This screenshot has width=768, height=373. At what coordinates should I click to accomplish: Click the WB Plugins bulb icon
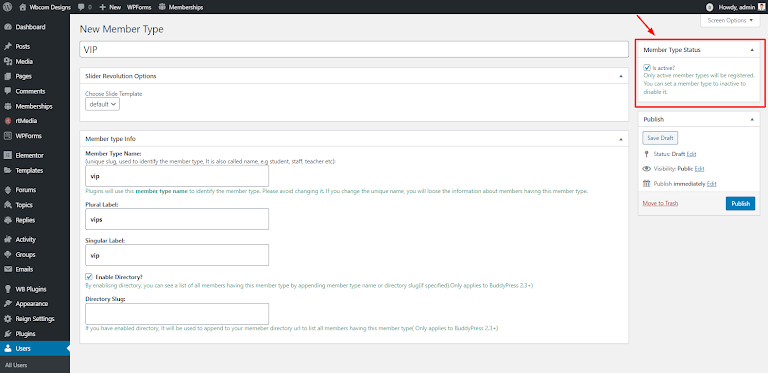[7, 289]
